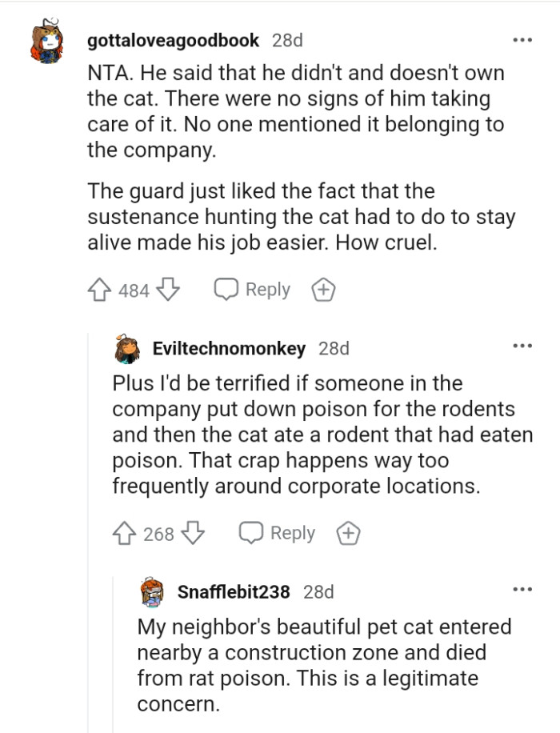560x733 pixels.
Task: Open the overflow menu on Eviltechnomonkey's comment
Action: coord(523,345)
